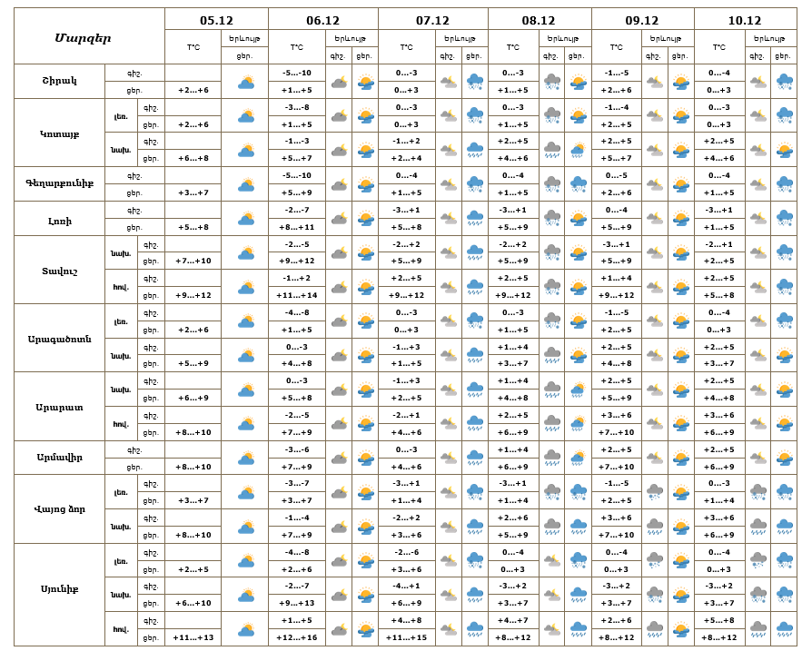Click the Սյունիք region label

[59, 595]
